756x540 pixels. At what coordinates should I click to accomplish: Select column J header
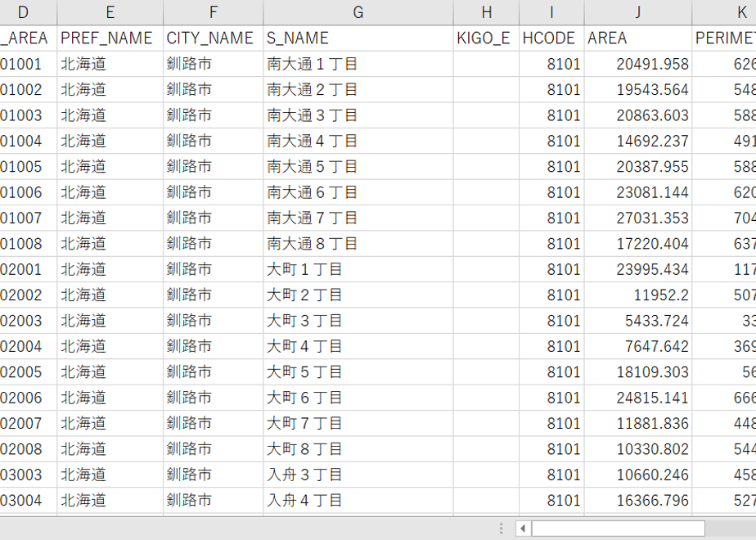pyautogui.click(x=638, y=12)
